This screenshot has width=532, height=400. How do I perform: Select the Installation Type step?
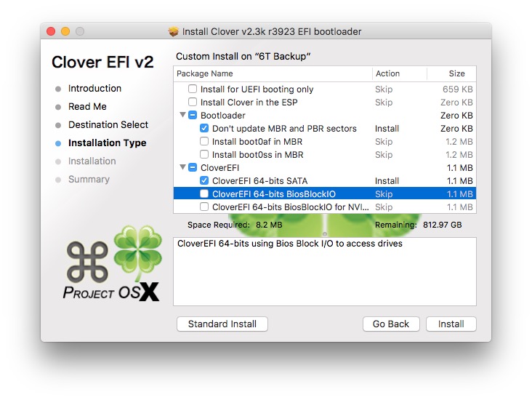click(108, 143)
